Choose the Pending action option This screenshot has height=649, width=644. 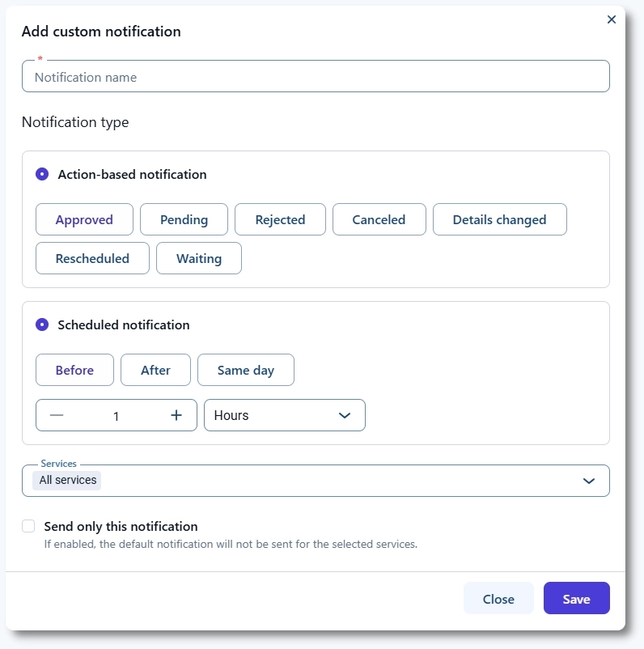click(184, 219)
